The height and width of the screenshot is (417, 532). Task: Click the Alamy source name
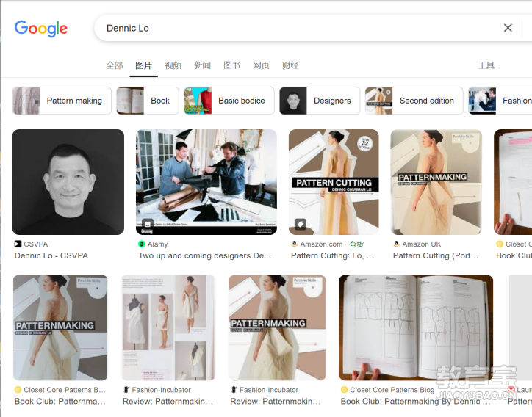click(x=157, y=244)
